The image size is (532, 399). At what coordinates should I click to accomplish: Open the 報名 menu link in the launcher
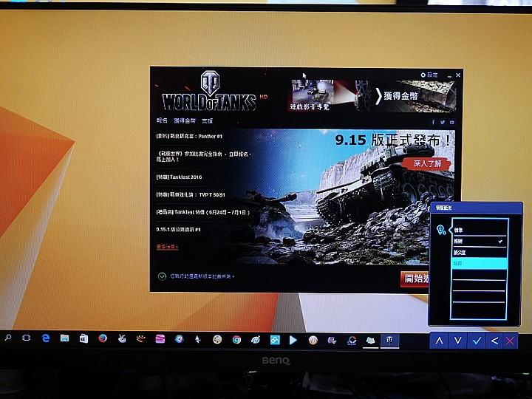pos(162,120)
